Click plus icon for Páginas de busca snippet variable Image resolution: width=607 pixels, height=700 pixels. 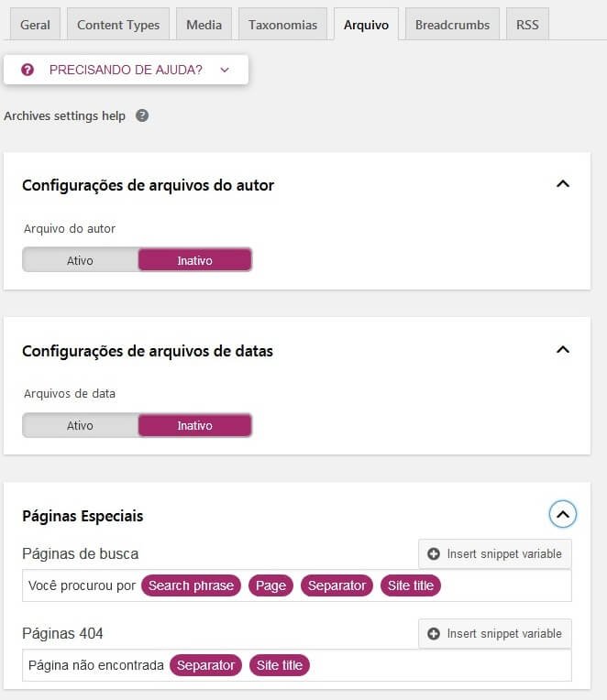[434, 554]
